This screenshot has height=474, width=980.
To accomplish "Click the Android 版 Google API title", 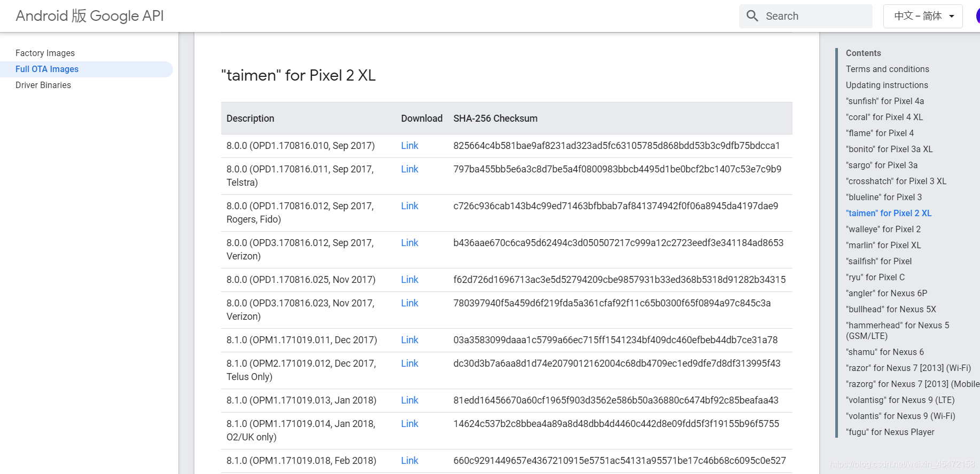I will point(90,16).
